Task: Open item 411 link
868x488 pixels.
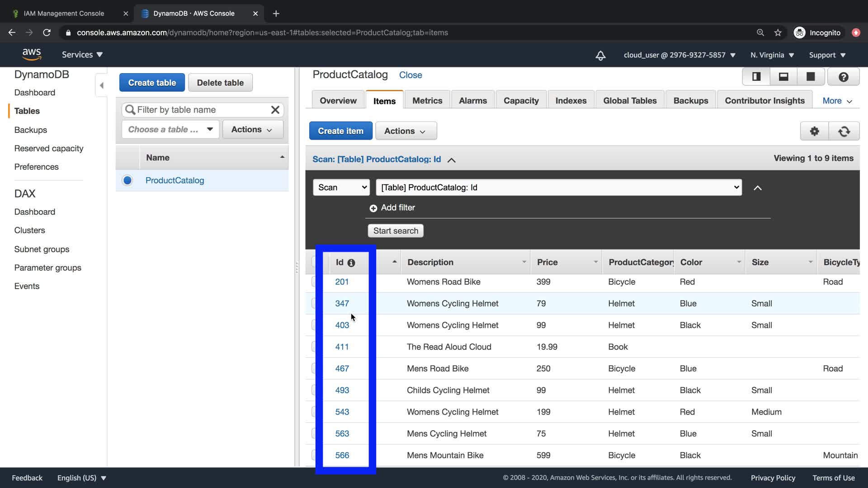Action: tap(342, 347)
